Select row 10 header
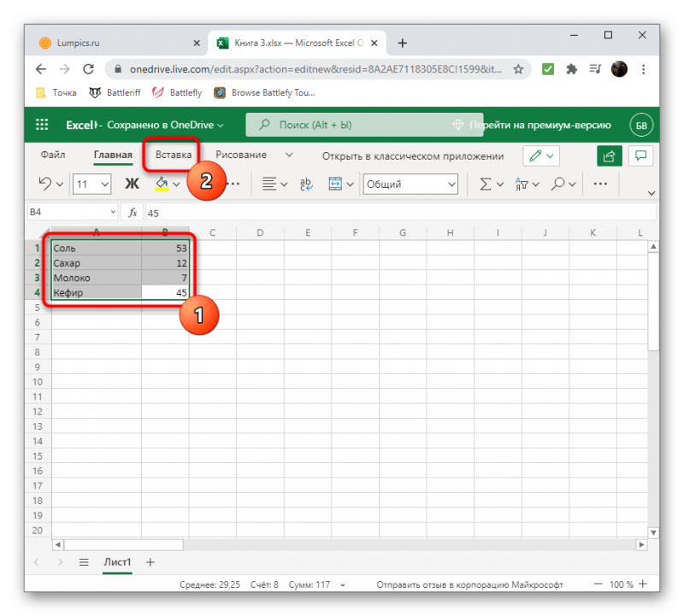This screenshot has width=684, height=616. [x=38, y=382]
